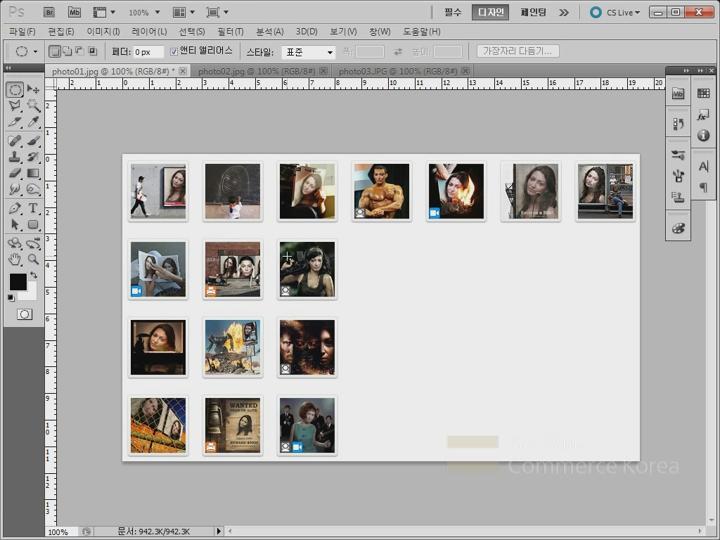Open the 스타일 표준 dropdown

click(x=308, y=52)
